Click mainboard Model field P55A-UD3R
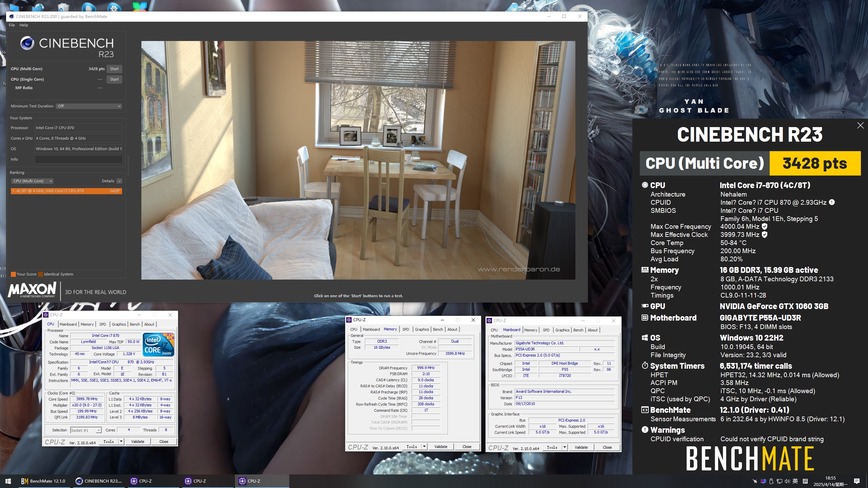This screenshot has width=868, height=488. 547,349
